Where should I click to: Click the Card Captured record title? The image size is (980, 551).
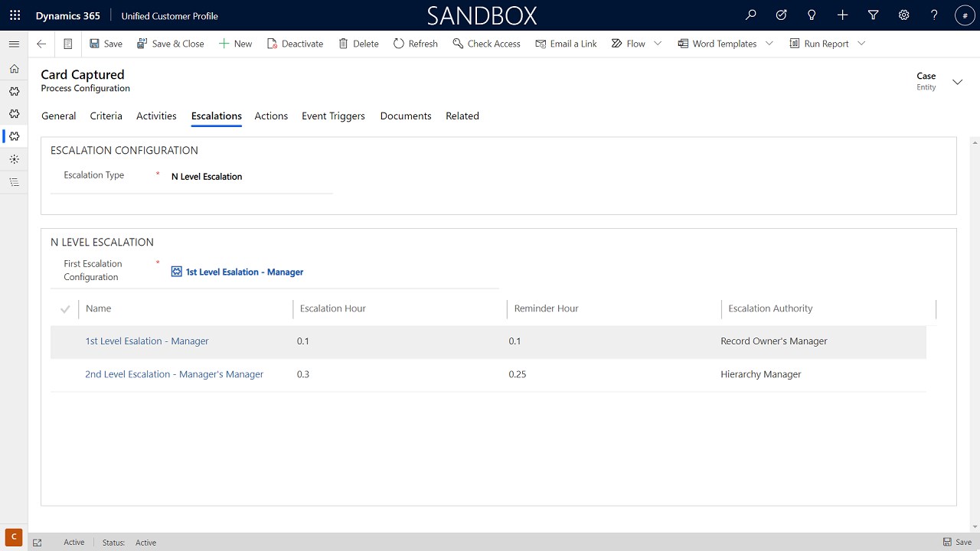coord(83,74)
